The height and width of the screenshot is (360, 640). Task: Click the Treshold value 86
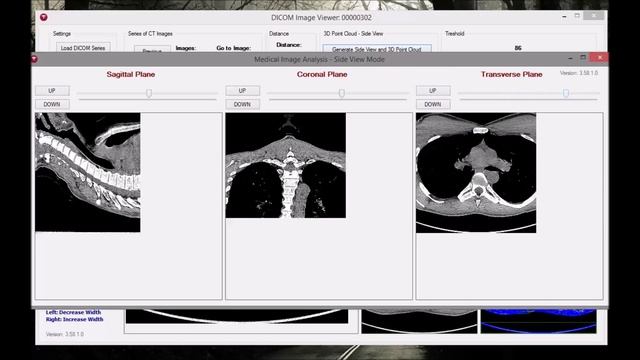(518, 48)
